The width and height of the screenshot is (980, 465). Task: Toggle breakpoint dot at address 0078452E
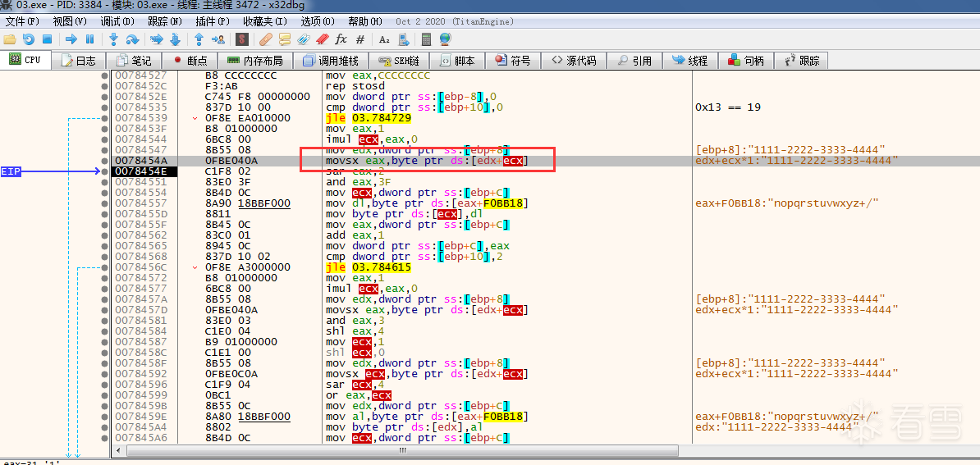click(104, 97)
